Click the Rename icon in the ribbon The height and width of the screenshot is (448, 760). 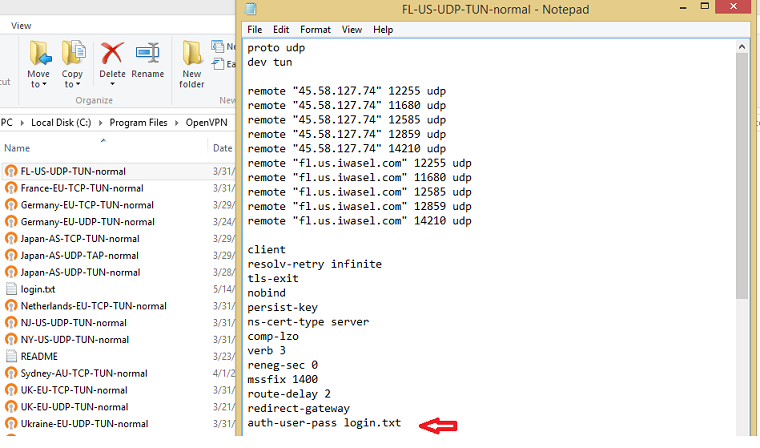click(x=148, y=53)
